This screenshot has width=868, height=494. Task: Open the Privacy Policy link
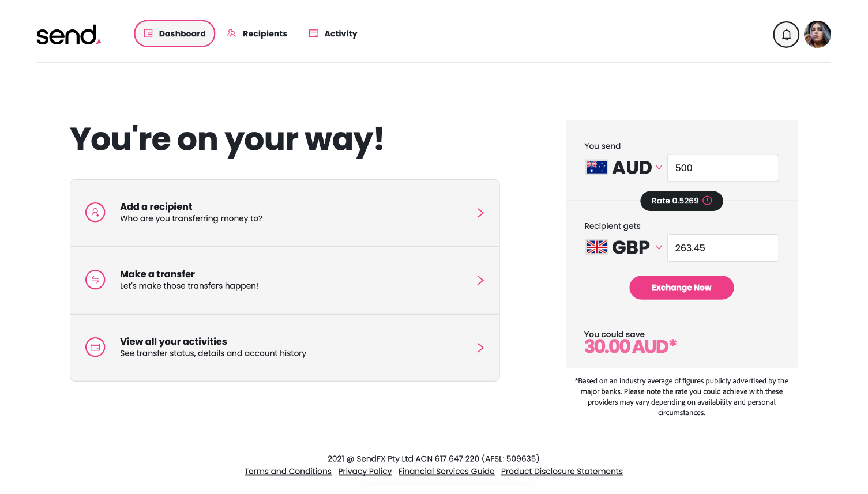365,472
